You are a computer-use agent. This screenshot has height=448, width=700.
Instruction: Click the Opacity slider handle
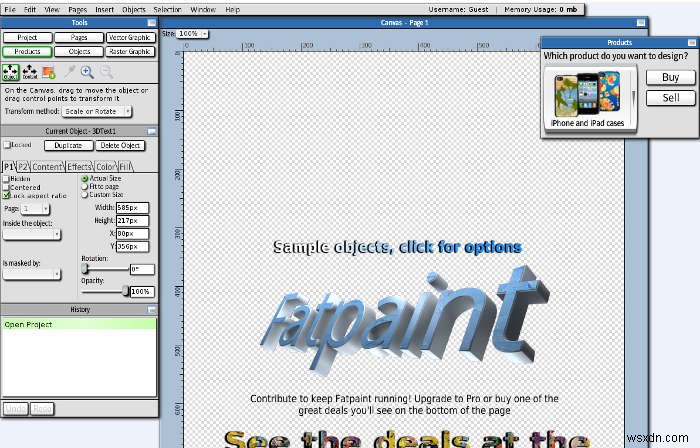[x=125, y=291]
